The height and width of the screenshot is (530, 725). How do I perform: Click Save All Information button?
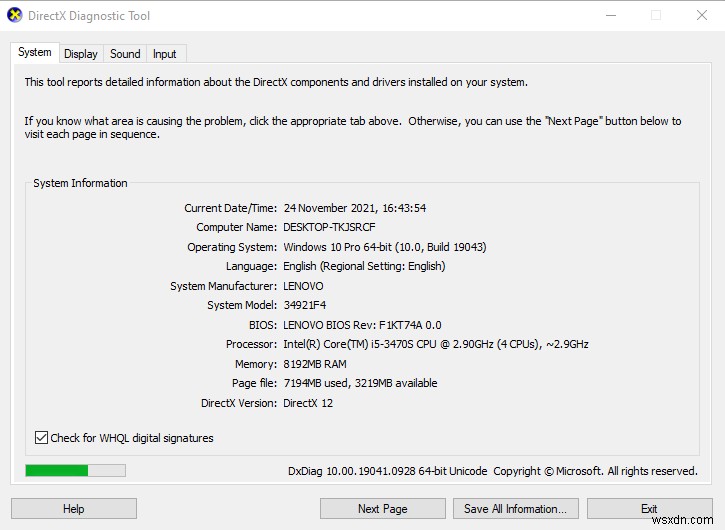516,509
